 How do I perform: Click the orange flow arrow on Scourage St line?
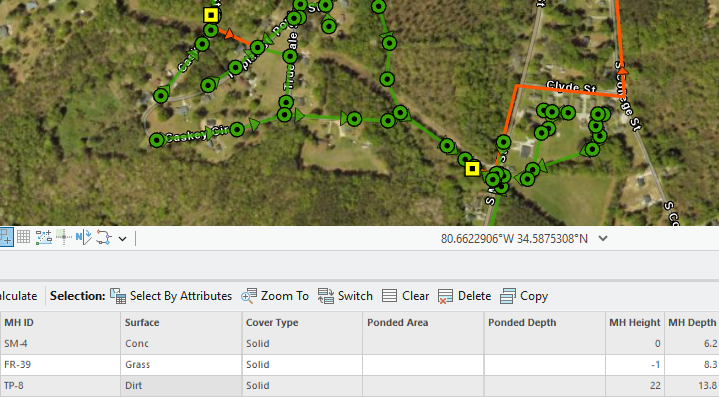[x=623, y=71]
